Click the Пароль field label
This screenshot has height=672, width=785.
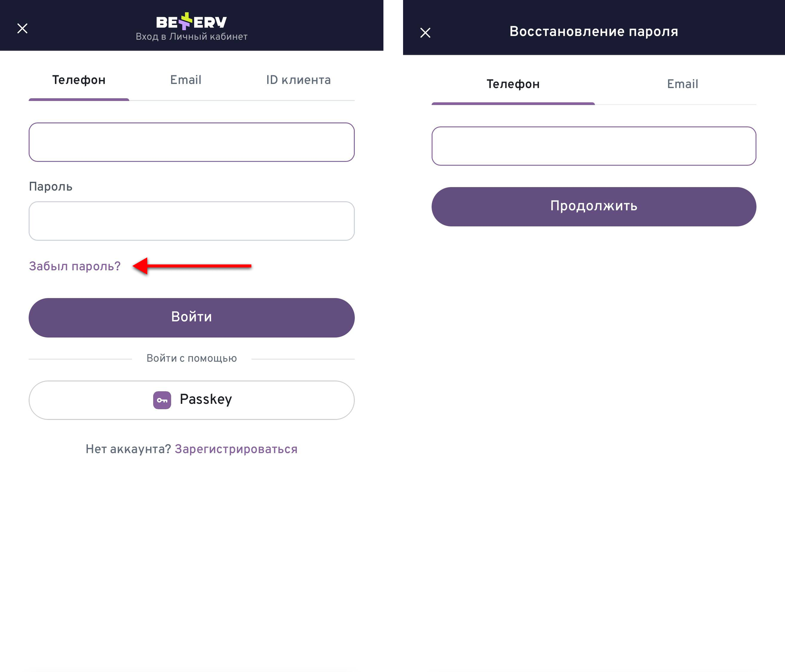(51, 187)
